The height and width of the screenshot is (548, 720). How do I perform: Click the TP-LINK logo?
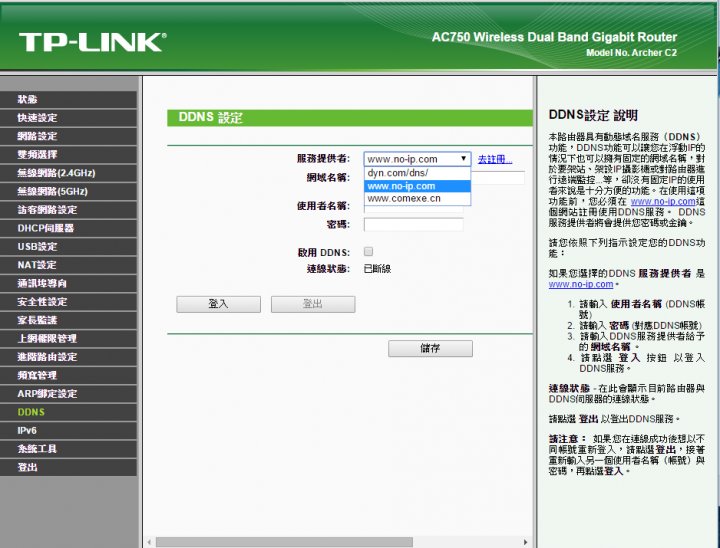[x=92, y=42]
